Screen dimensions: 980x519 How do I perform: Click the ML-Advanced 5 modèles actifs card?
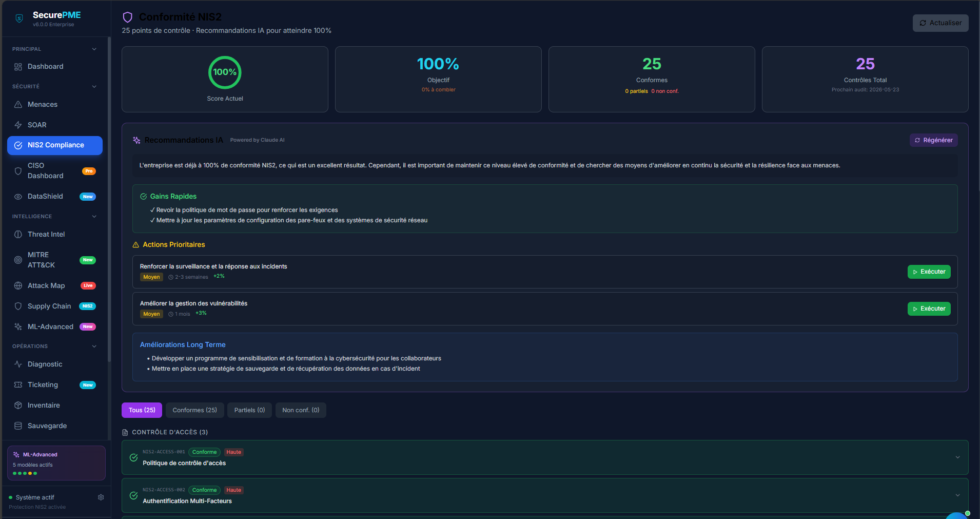pyautogui.click(x=56, y=463)
